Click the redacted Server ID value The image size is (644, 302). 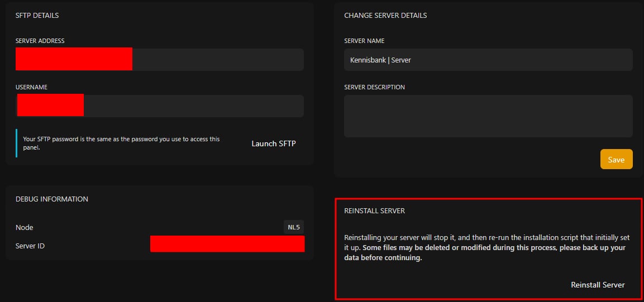tap(227, 244)
